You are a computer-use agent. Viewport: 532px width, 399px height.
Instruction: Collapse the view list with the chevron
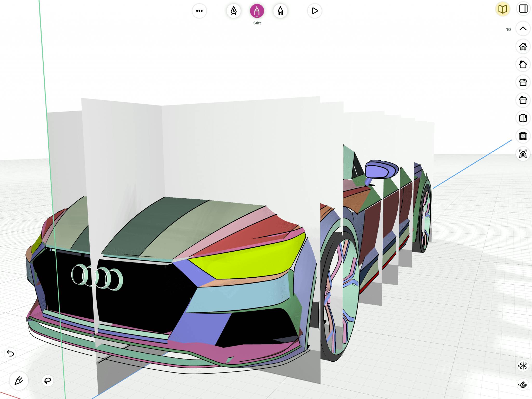[x=523, y=29]
